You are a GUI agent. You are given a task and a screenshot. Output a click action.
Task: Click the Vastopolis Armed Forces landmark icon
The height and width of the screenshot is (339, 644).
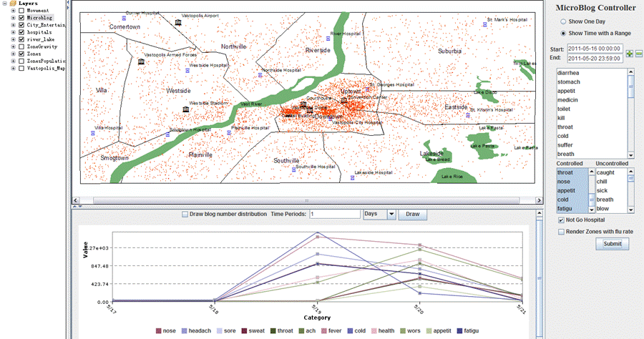tap(141, 62)
